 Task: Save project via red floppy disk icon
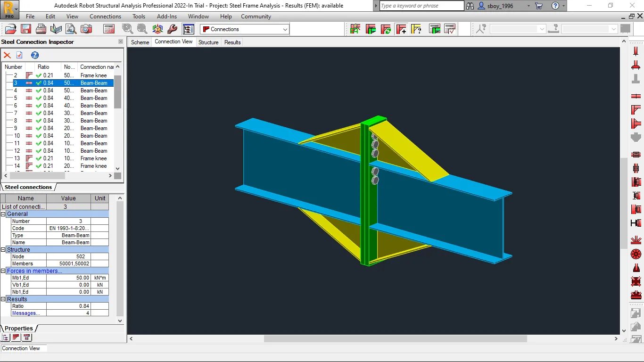[26, 29]
